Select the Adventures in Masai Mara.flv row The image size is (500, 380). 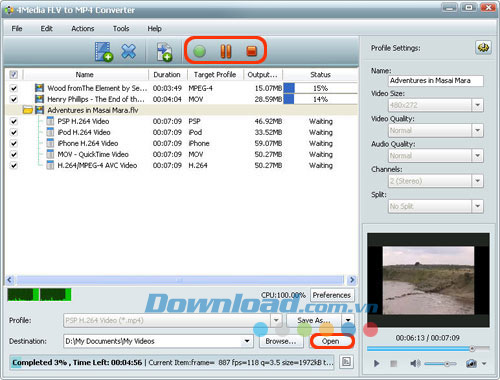[x=182, y=110]
